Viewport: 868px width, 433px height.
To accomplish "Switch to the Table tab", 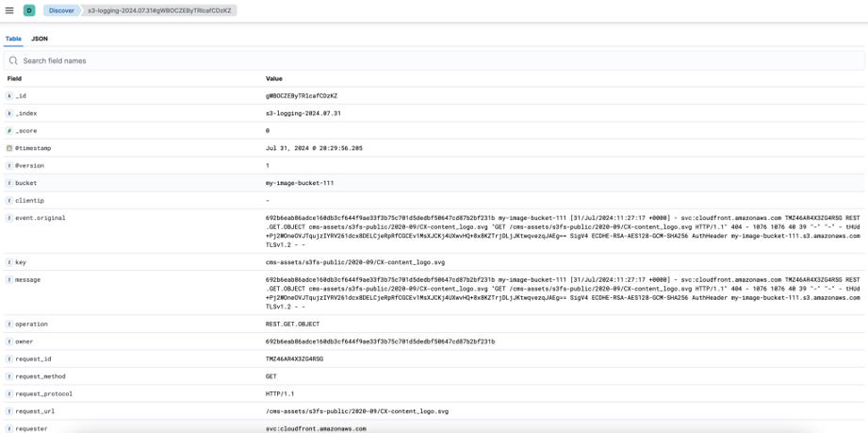I will coord(13,39).
